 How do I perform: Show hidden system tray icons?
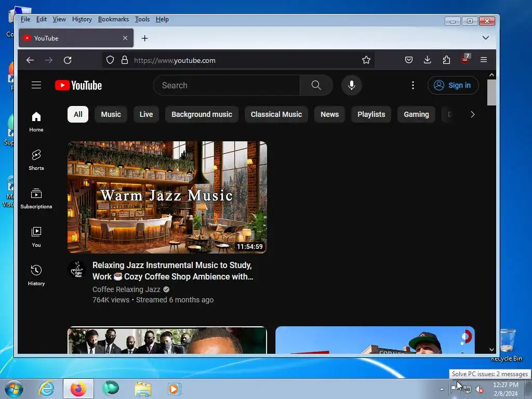point(442,389)
